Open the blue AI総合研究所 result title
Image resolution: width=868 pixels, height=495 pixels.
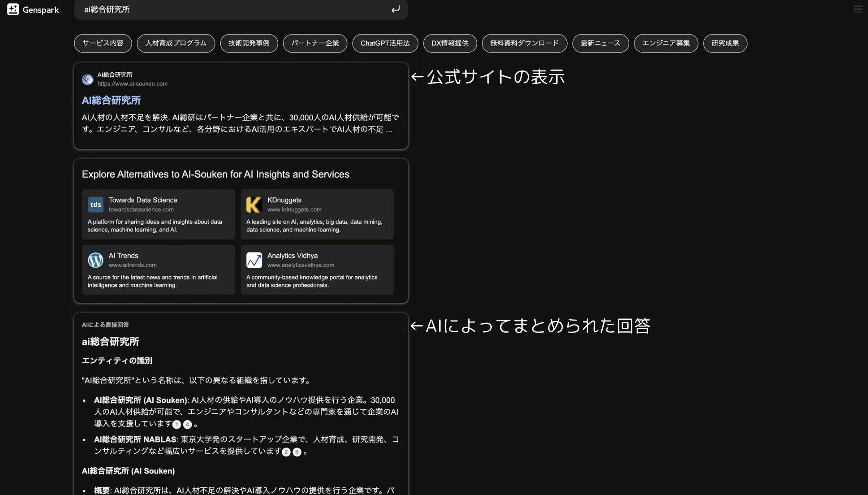tap(111, 100)
